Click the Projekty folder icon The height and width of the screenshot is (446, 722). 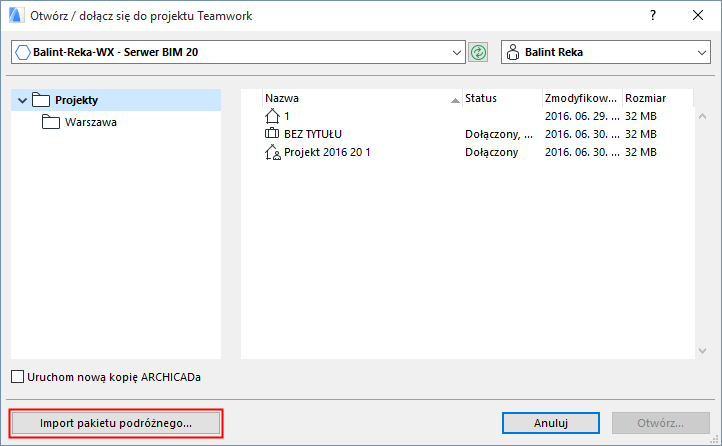point(41,100)
